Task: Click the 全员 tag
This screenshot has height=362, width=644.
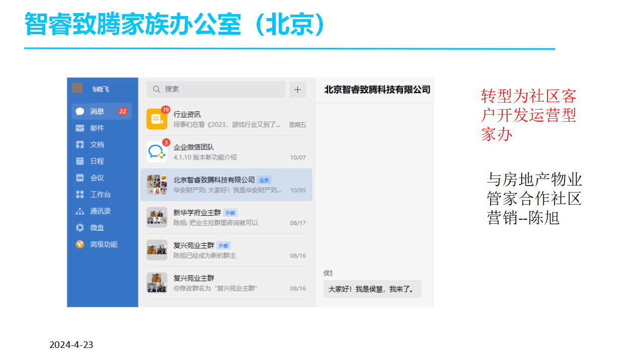Action: (x=264, y=180)
